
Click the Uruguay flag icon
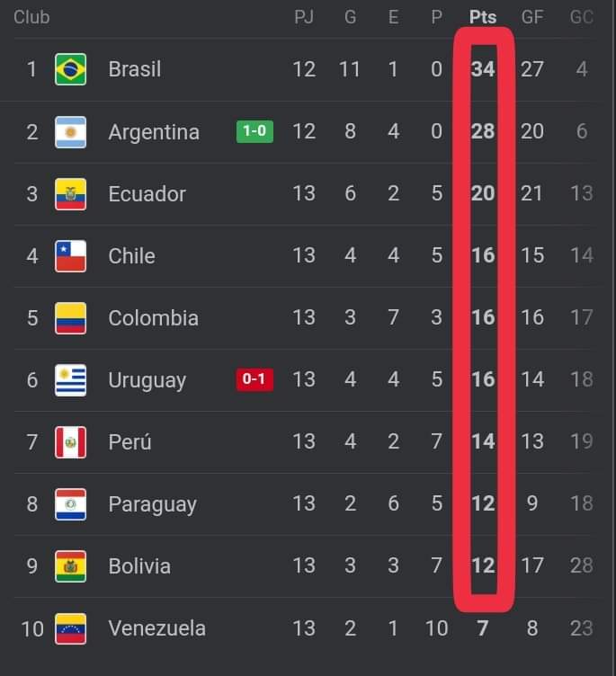[70, 380]
